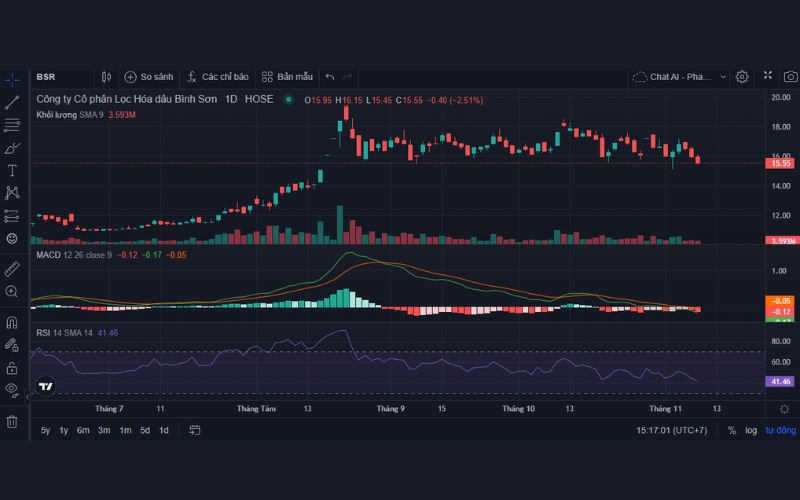
Task: Click the zoom in magnifier tool
Action: (x=12, y=291)
